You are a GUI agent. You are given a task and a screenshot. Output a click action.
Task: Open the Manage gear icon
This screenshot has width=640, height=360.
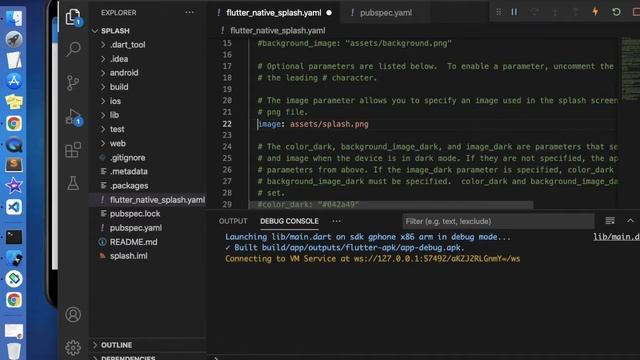(x=73, y=347)
